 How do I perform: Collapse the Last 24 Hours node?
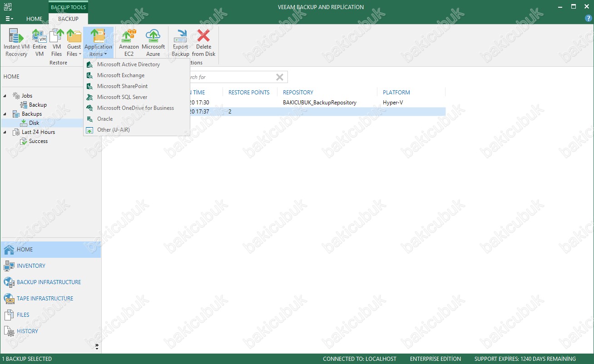[x=5, y=132]
